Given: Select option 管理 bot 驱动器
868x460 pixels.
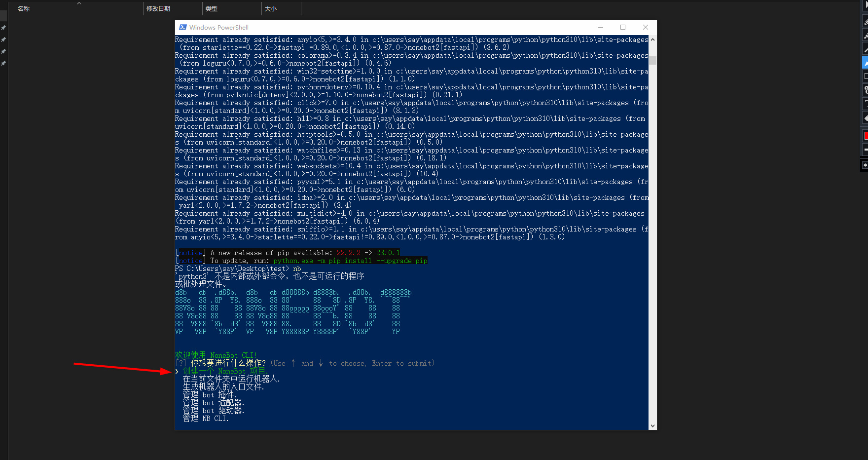Looking at the screenshot, I should (214, 411).
